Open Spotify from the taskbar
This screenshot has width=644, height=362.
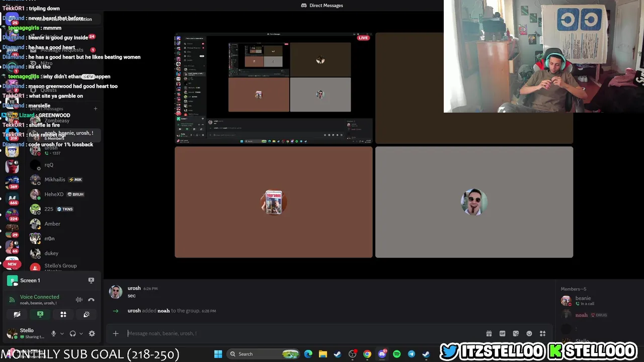[396, 354]
